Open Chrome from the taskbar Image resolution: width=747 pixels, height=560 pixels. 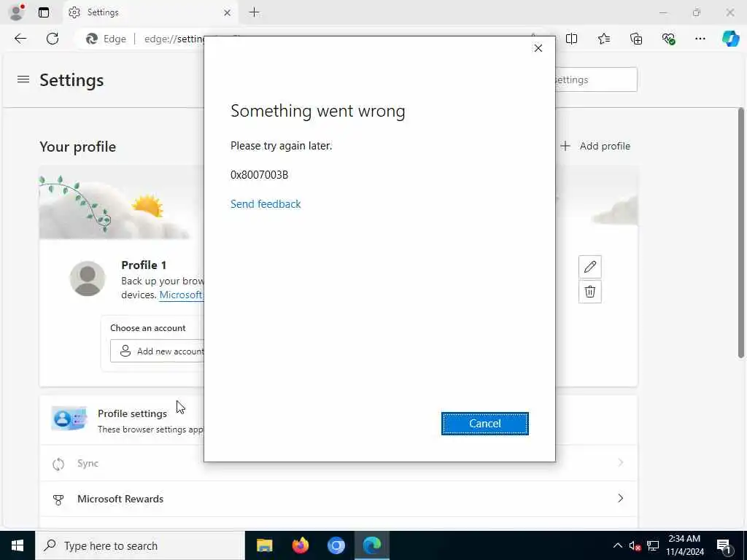pyautogui.click(x=336, y=545)
